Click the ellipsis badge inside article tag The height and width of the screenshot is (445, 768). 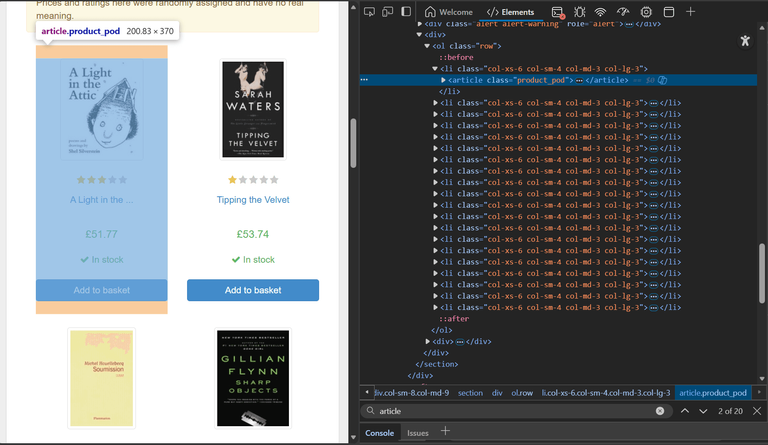click(x=579, y=80)
